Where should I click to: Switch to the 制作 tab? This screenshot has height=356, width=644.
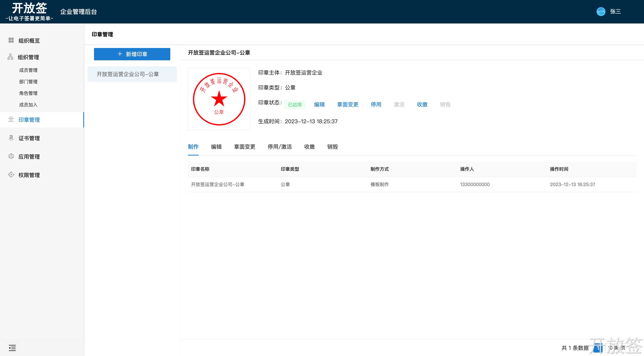click(193, 147)
